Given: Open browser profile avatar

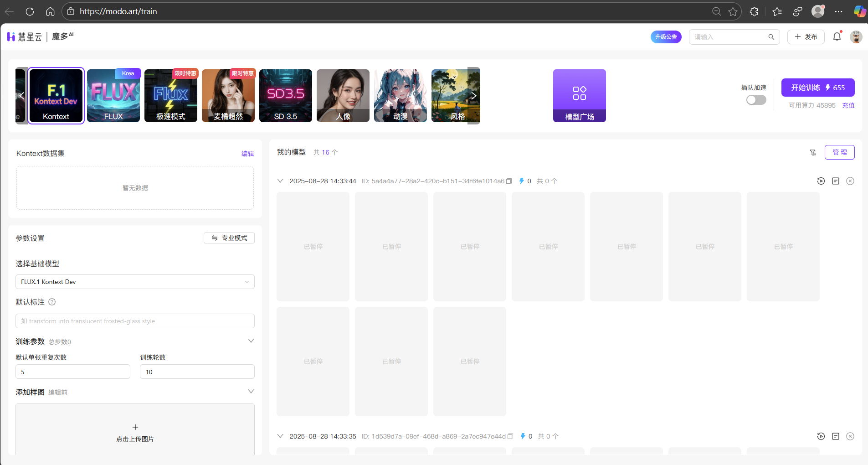Looking at the screenshot, I should [818, 11].
